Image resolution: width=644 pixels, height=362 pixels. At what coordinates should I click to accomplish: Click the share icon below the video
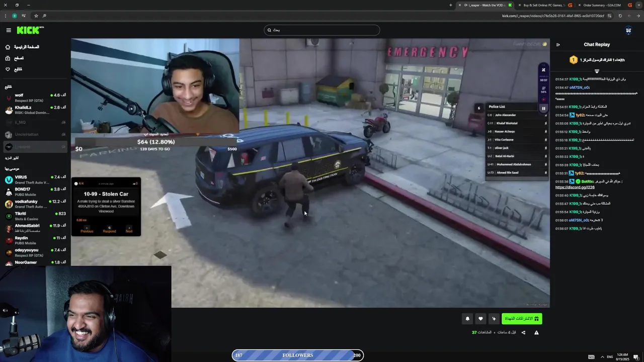[x=523, y=332]
